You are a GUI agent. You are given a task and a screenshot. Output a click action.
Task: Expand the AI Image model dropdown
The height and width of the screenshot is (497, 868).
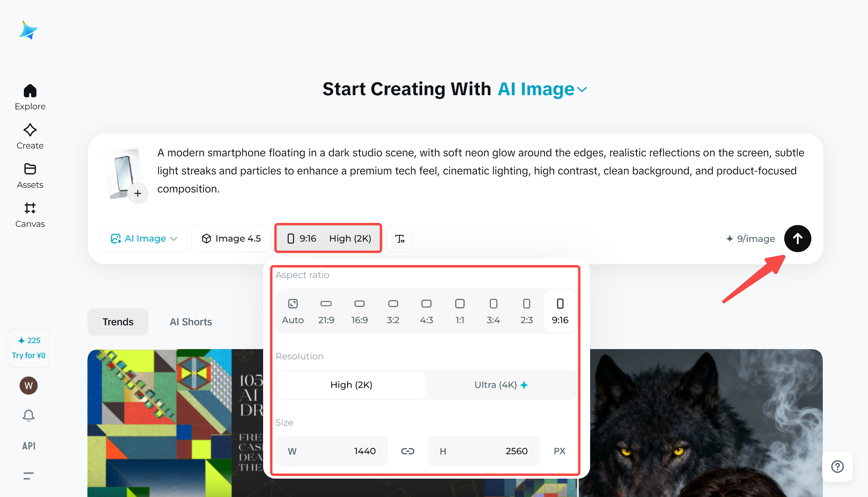(x=143, y=238)
